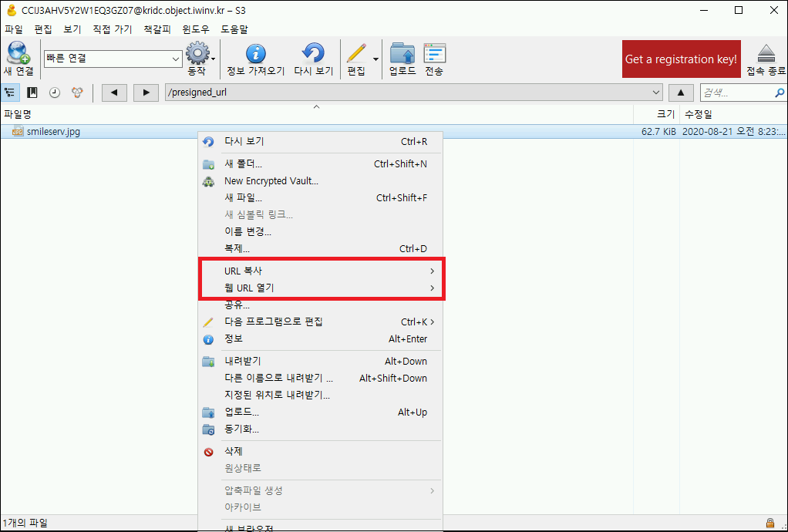Choose 공유... in context menu
This screenshot has height=532, width=788.
(x=321, y=305)
